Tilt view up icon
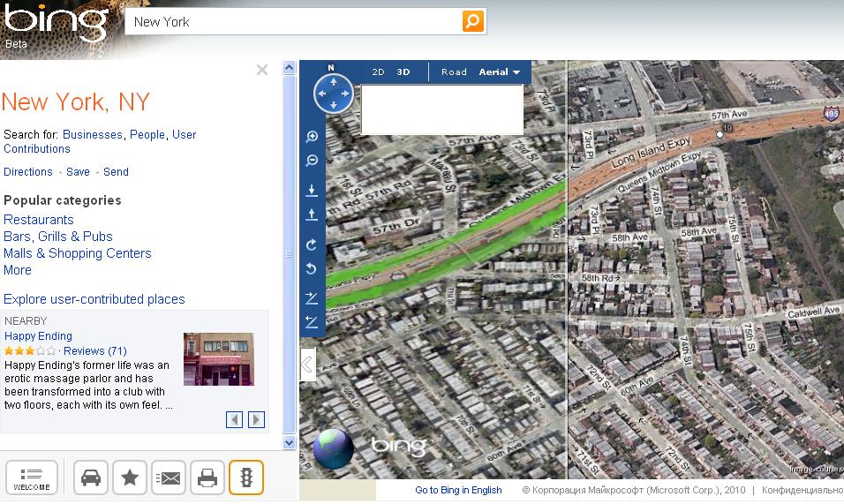This screenshot has height=504, width=844. tap(312, 297)
